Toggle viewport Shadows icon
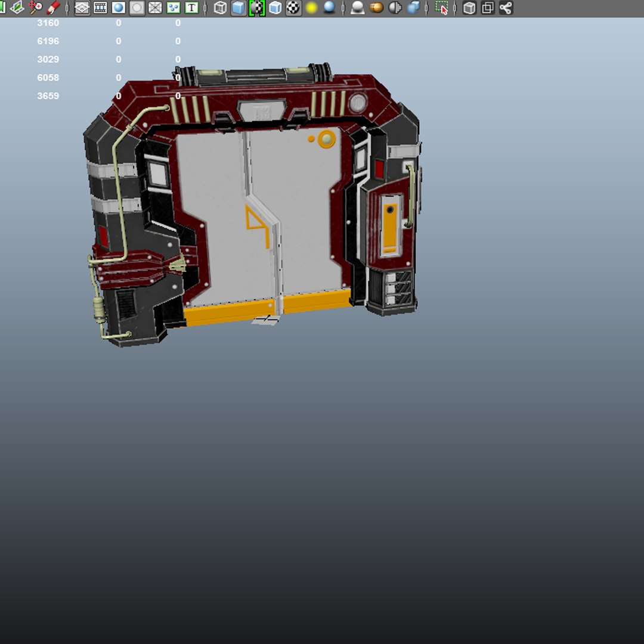 point(329,8)
